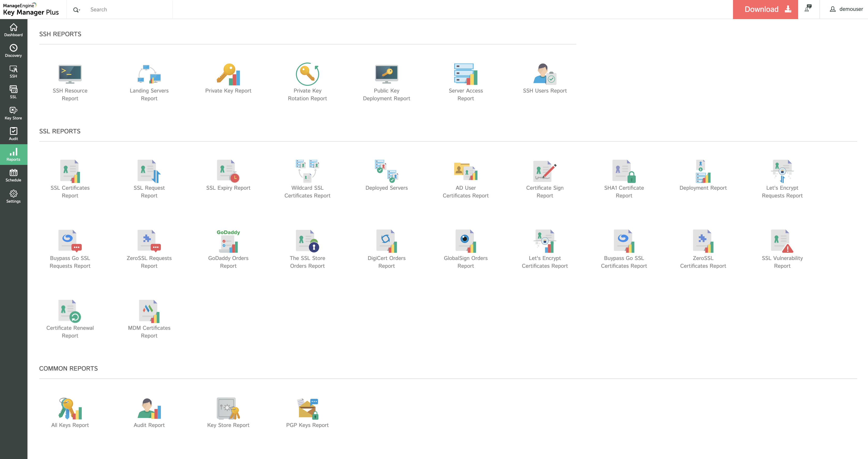This screenshot has height=459, width=868.
Task: Open the GoDaddy Orders Report icon
Action: 228,241
